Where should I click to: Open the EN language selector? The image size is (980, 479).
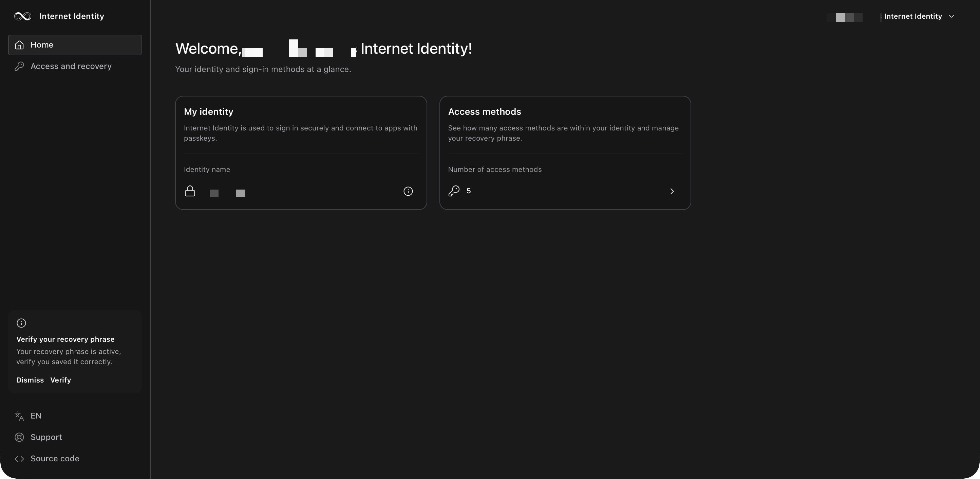(36, 416)
